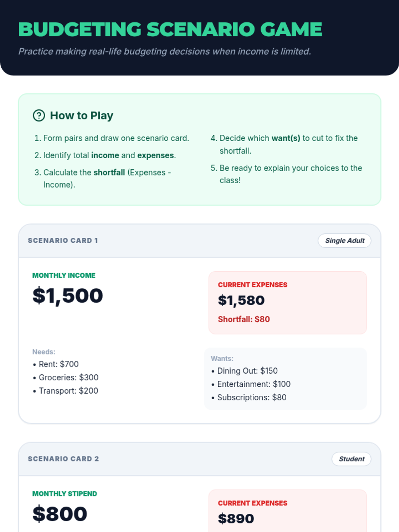Viewport: 399px width, 532px height.
Task: Click the italic subtitle under the page title
Action: coord(165,52)
